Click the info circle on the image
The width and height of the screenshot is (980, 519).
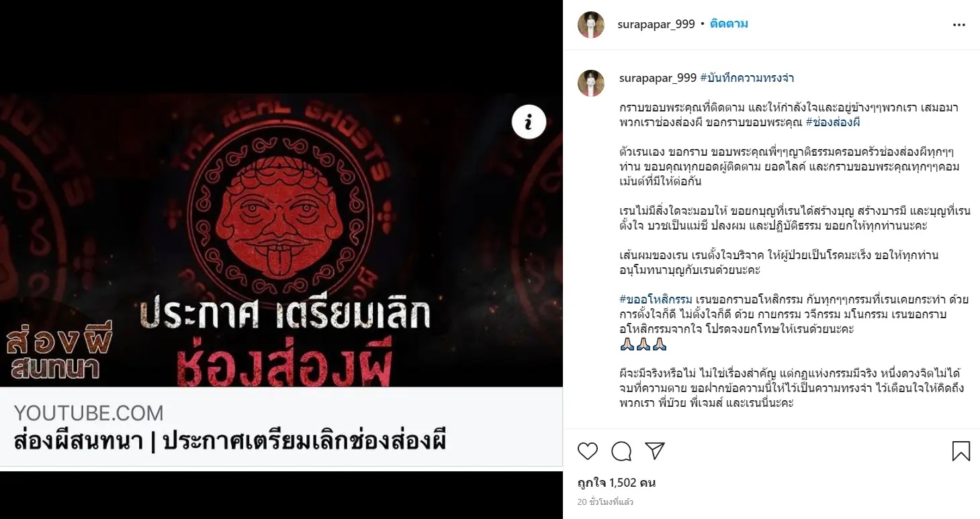coord(529,122)
